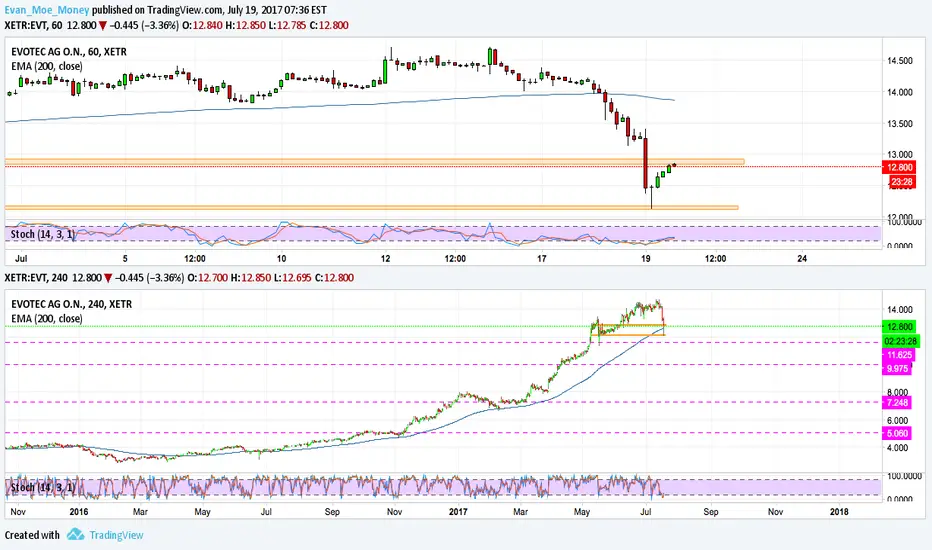Open the Evan_Moe_Money author profile link
The width and height of the screenshot is (932, 550).
click(47, 10)
